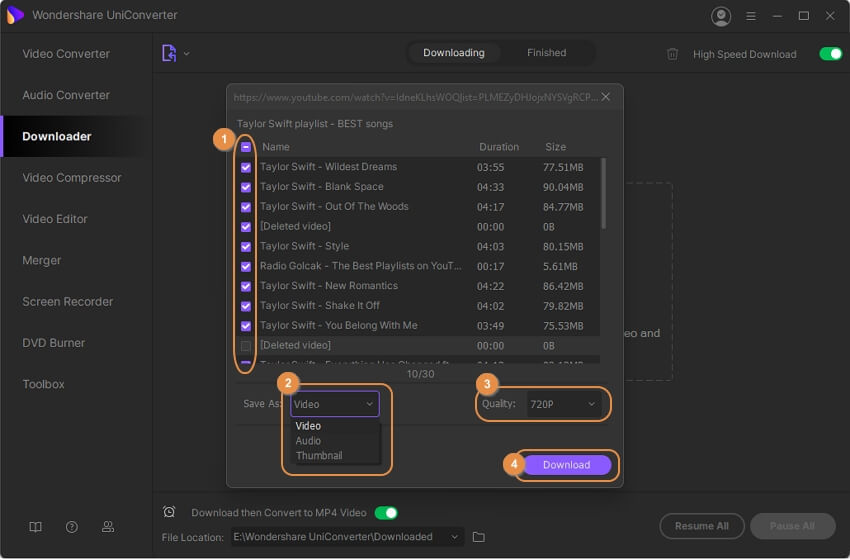Image resolution: width=850 pixels, height=560 pixels.
Task: Uncheck Taylor Swift - Blank Space checkbox
Action: point(246,187)
